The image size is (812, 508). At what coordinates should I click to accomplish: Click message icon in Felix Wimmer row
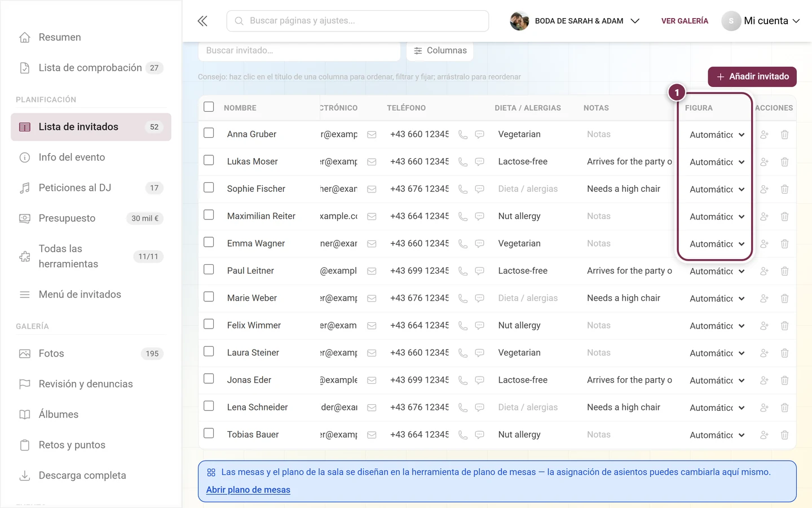pyautogui.click(x=479, y=326)
